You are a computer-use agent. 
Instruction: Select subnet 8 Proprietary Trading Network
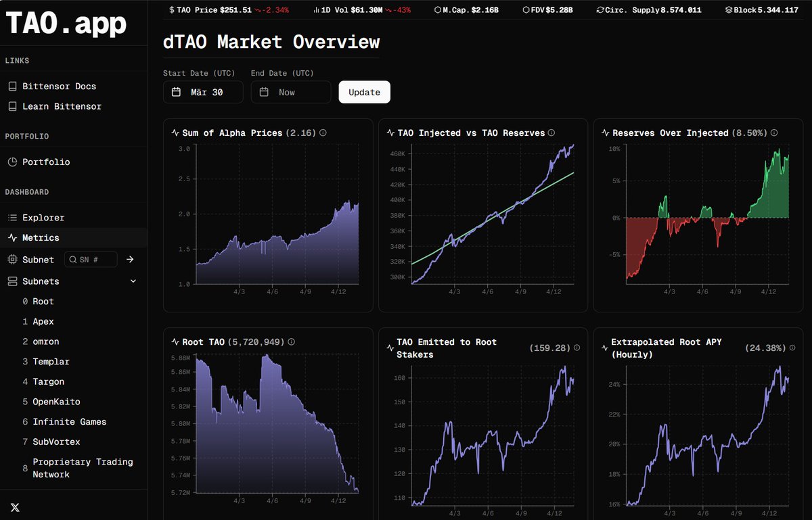click(77, 469)
